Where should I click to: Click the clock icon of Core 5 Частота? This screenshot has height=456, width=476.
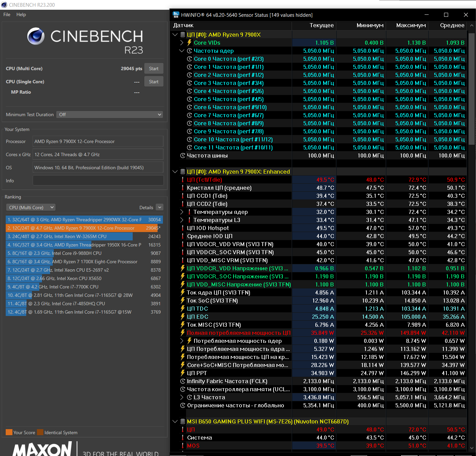pos(189,99)
